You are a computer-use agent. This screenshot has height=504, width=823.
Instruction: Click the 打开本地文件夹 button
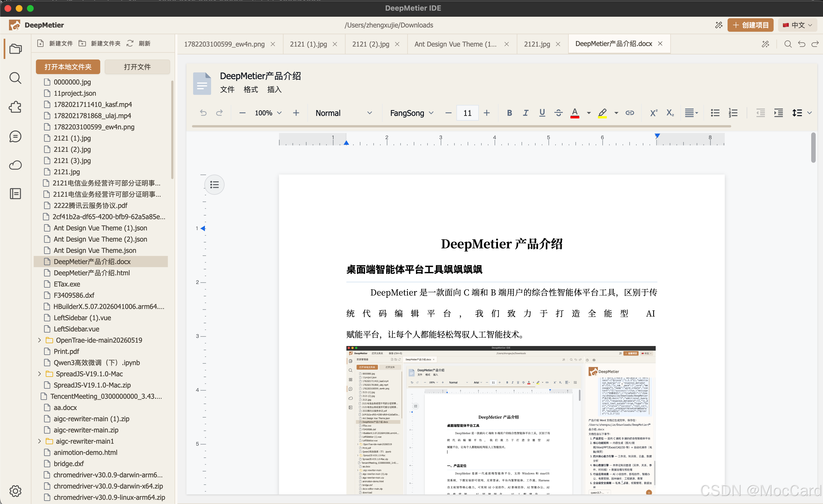pyautogui.click(x=68, y=67)
